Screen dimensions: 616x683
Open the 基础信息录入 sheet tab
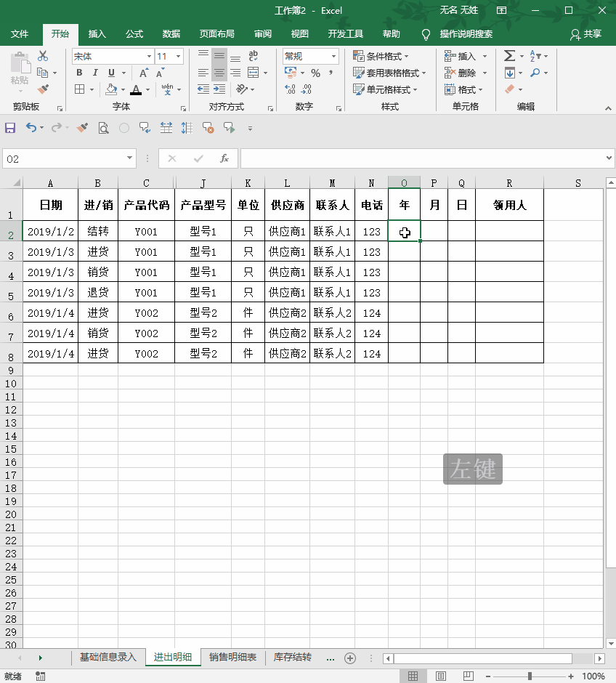point(108,658)
